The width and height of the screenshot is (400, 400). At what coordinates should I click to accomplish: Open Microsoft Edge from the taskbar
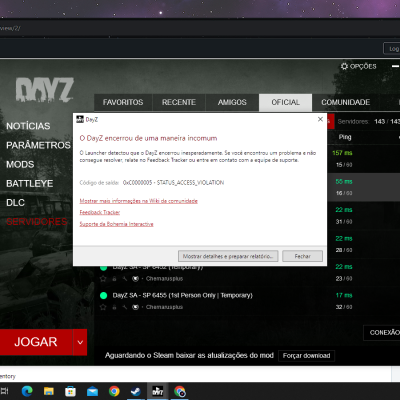tap(27, 391)
